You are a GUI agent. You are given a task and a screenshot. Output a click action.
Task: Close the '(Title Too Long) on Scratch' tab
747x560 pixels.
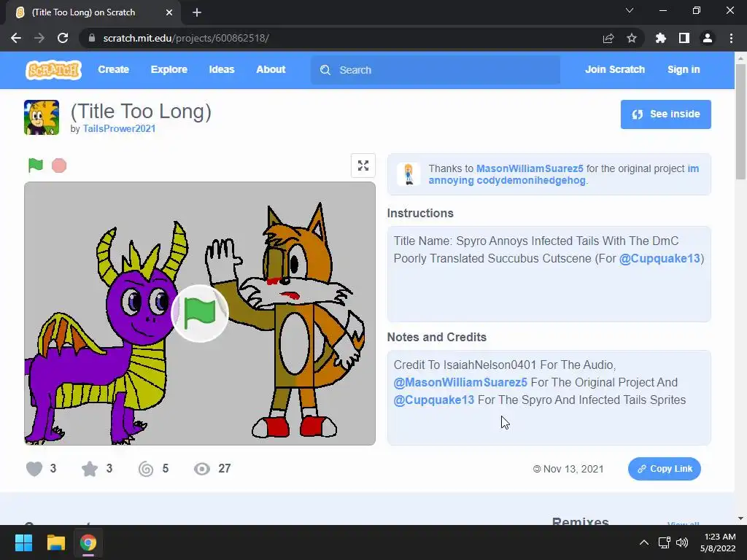[x=169, y=12]
